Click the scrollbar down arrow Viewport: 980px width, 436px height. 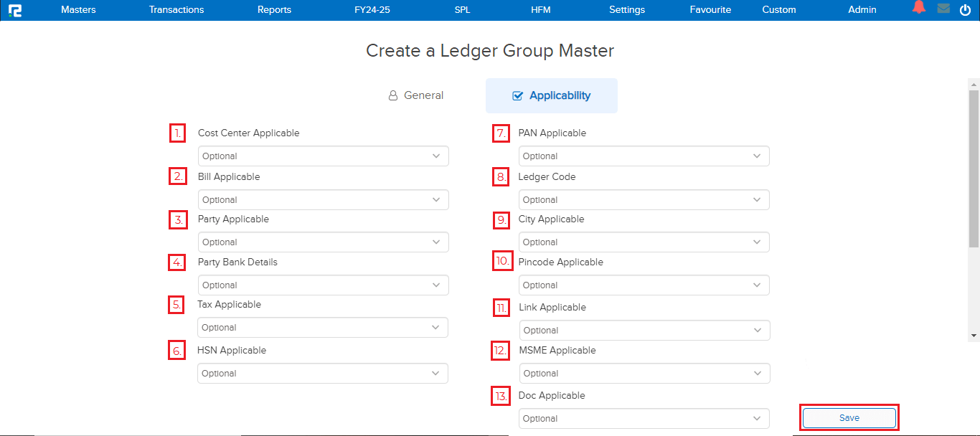click(x=974, y=335)
